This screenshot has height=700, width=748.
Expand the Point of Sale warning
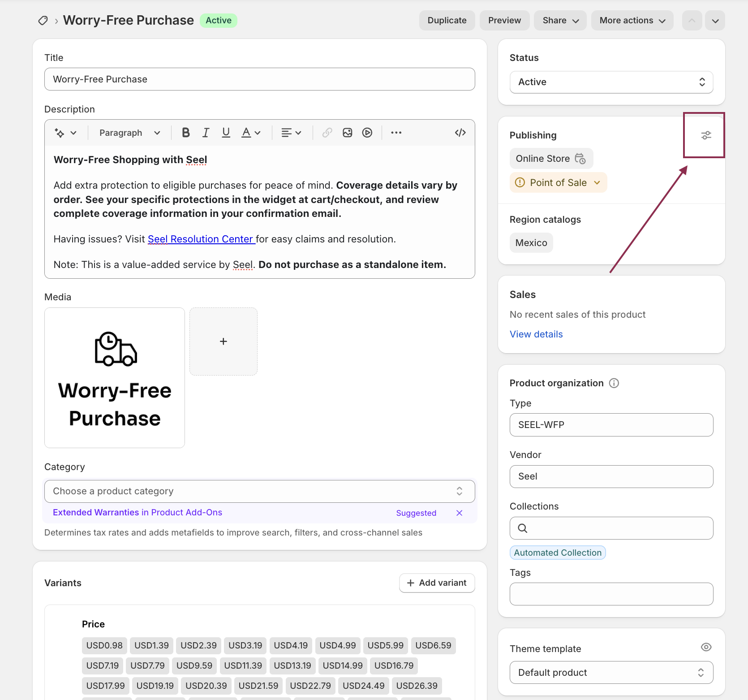click(x=597, y=182)
